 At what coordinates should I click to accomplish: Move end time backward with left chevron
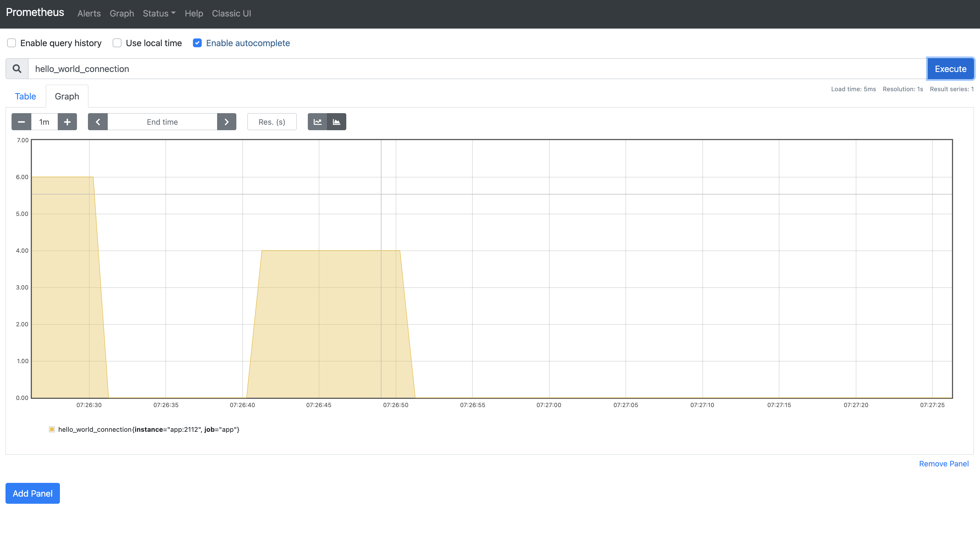click(98, 122)
